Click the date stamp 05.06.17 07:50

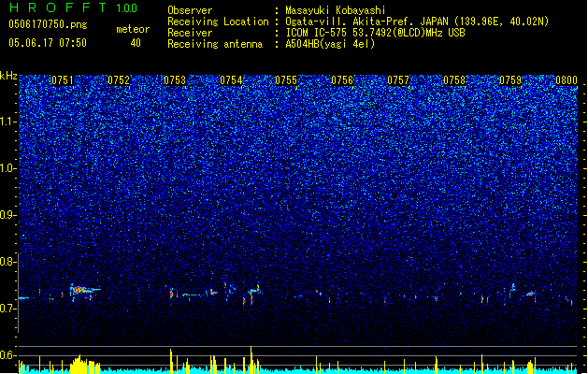point(48,43)
